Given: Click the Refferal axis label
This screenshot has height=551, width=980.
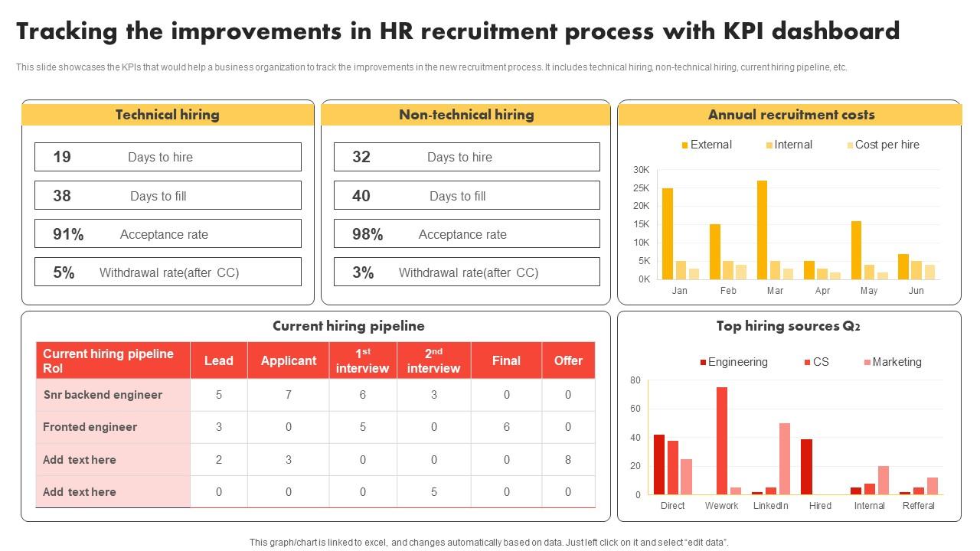Looking at the screenshot, I should click(x=919, y=506).
